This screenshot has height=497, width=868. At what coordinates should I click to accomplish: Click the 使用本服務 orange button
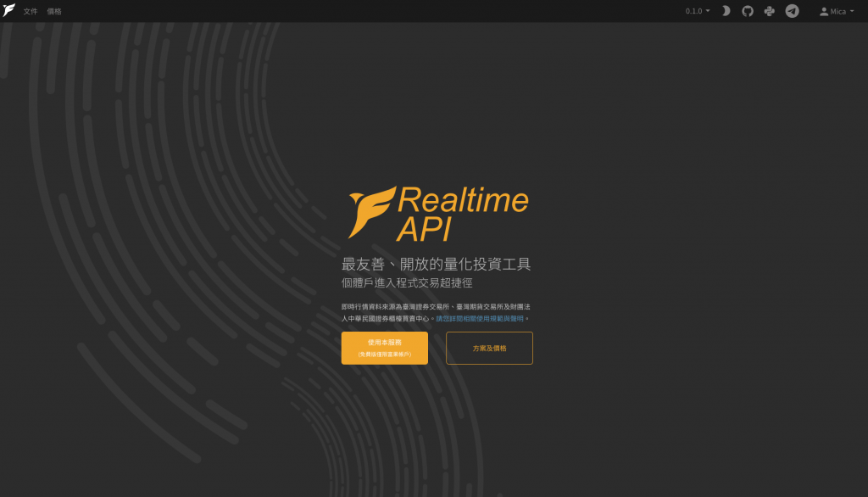click(385, 348)
